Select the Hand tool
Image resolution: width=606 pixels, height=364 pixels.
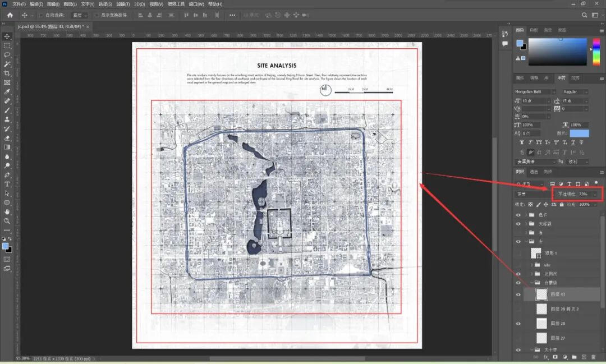coord(7,212)
